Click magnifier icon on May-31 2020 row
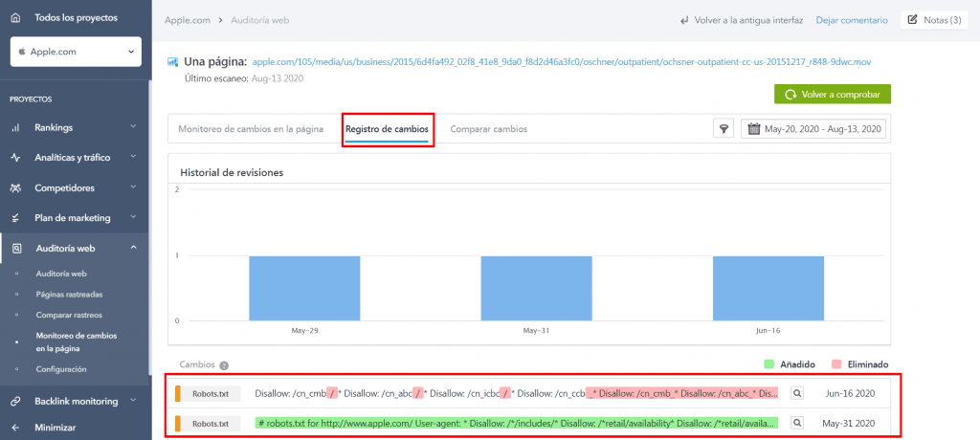Image resolution: width=980 pixels, height=440 pixels. 797,423
